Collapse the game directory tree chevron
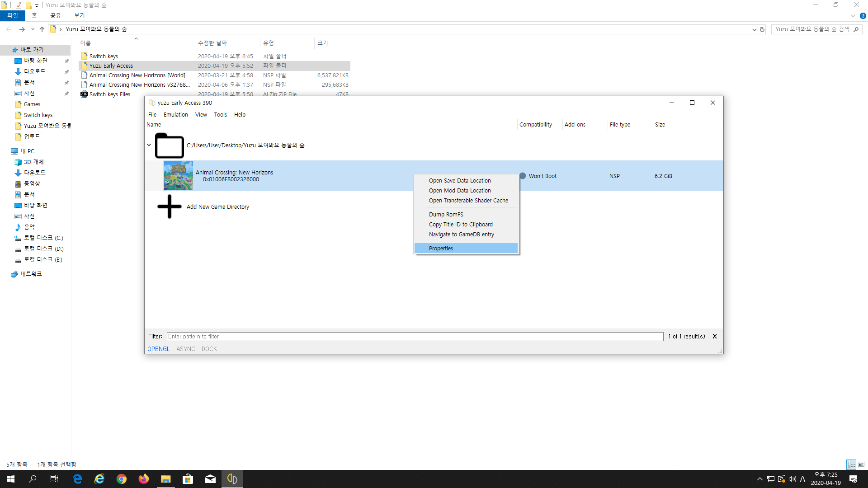Image resolution: width=868 pixels, height=488 pixels. coord(149,145)
